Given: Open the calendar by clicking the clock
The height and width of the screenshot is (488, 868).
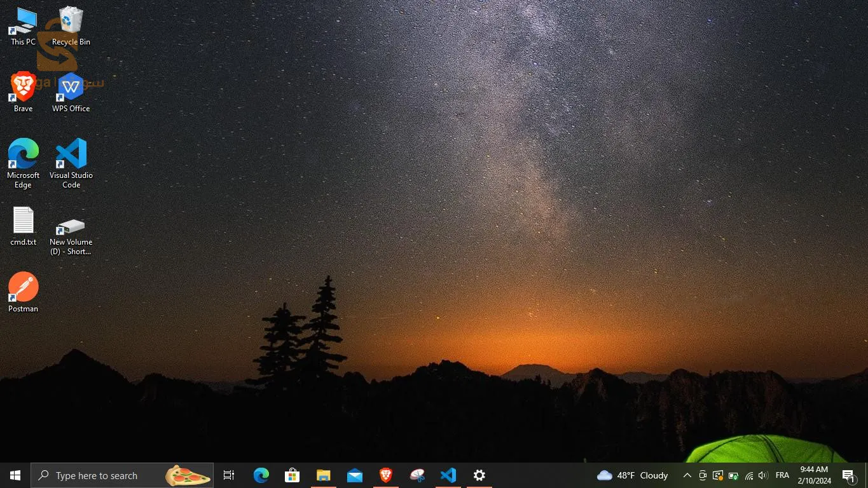Looking at the screenshot, I should (x=814, y=475).
